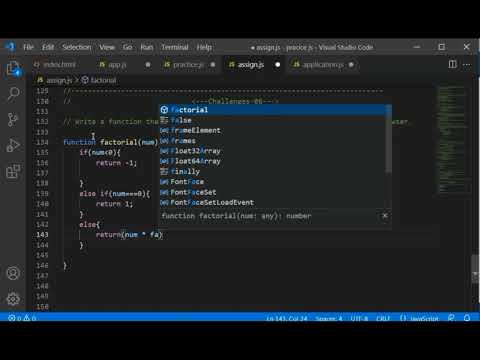Click the factorial breadcrumb symbol
Image resolution: width=480 pixels, height=360 pixels.
tap(99, 80)
